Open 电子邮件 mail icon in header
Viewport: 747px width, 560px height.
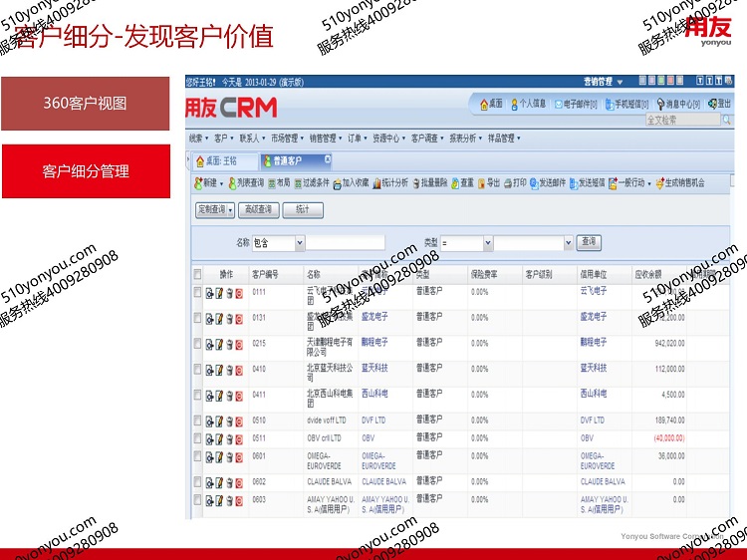click(558, 104)
